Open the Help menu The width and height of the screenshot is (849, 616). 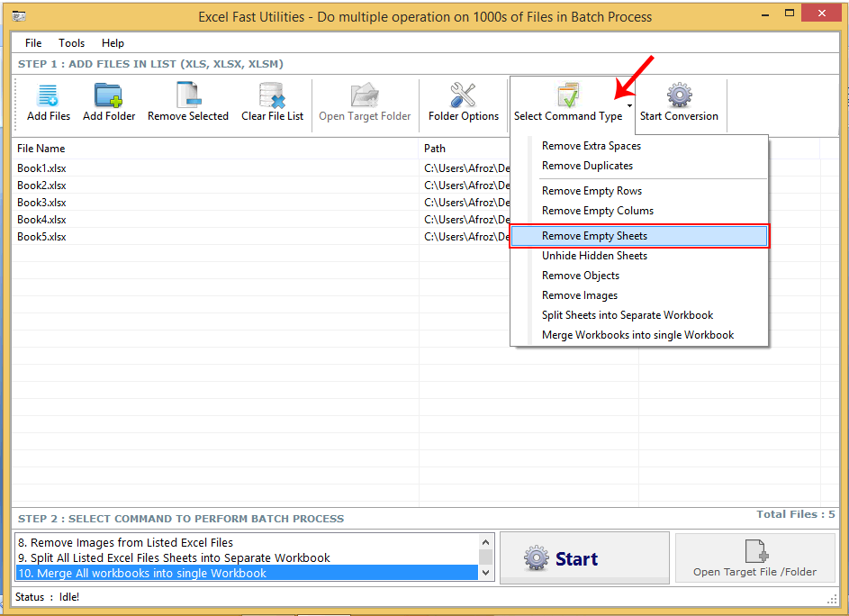click(x=113, y=42)
